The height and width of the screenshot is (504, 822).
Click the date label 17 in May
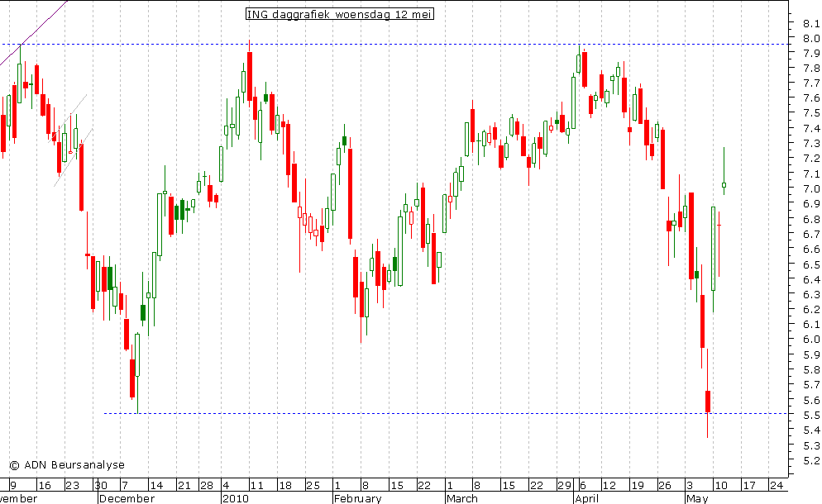[x=749, y=485]
